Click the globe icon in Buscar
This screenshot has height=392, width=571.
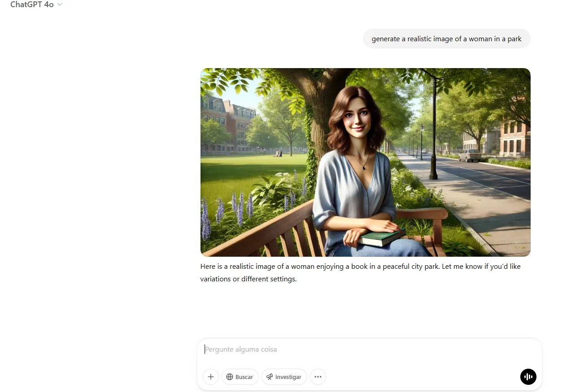[230, 377]
